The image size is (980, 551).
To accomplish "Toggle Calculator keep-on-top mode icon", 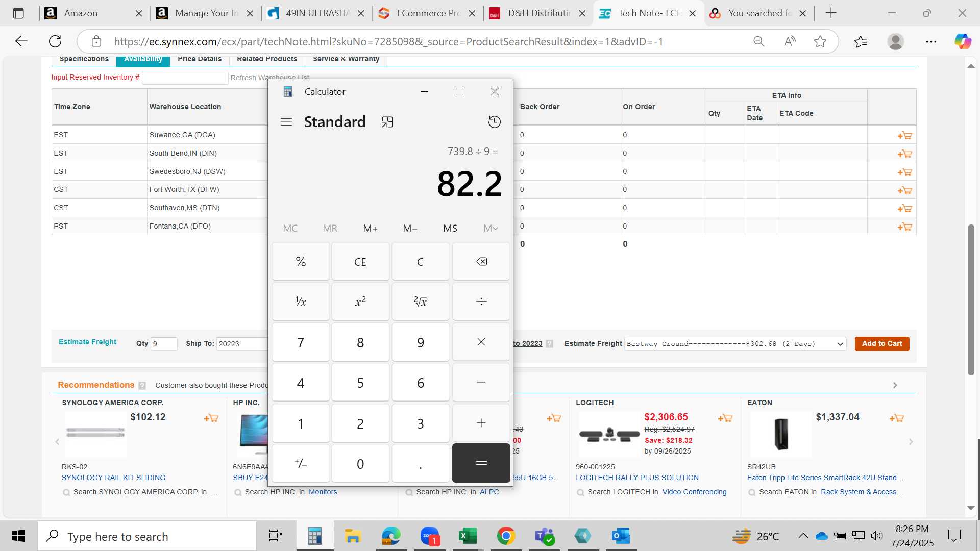I will click(387, 122).
